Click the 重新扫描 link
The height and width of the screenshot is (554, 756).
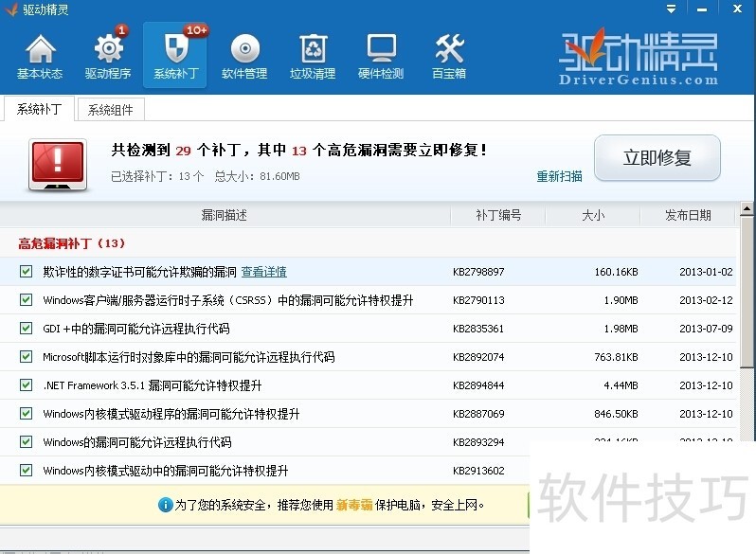(x=559, y=176)
